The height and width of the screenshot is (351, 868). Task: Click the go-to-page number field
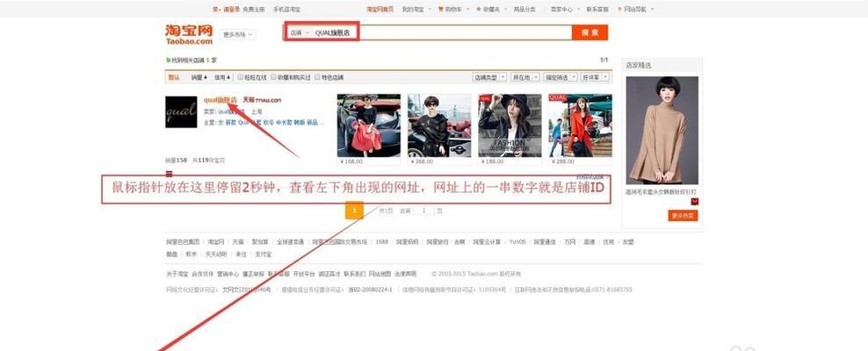[x=423, y=211]
